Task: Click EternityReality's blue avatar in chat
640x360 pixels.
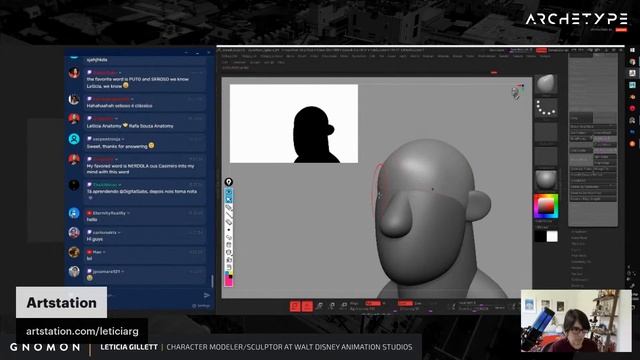Action: [x=74, y=213]
